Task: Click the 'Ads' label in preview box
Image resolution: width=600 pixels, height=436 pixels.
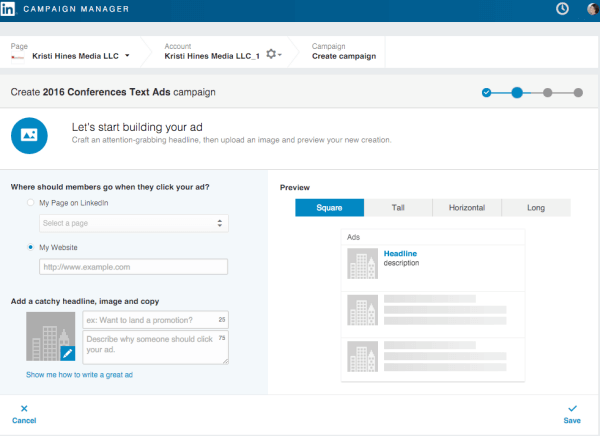Action: click(x=353, y=237)
